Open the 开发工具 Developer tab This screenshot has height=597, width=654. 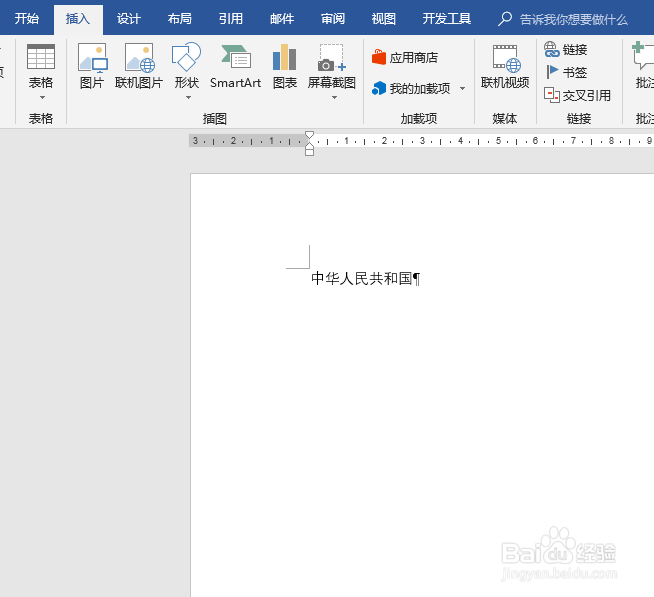click(x=447, y=19)
